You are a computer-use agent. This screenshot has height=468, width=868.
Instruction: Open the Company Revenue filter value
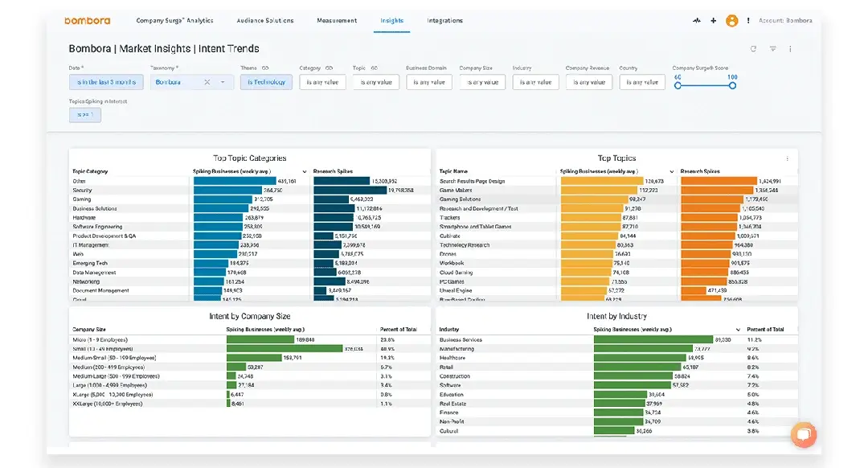pyautogui.click(x=589, y=82)
